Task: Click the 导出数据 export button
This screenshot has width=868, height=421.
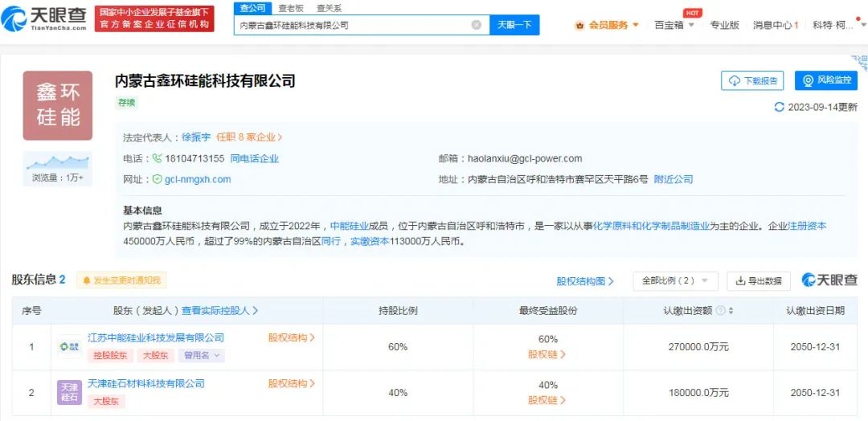Action: coord(759,281)
